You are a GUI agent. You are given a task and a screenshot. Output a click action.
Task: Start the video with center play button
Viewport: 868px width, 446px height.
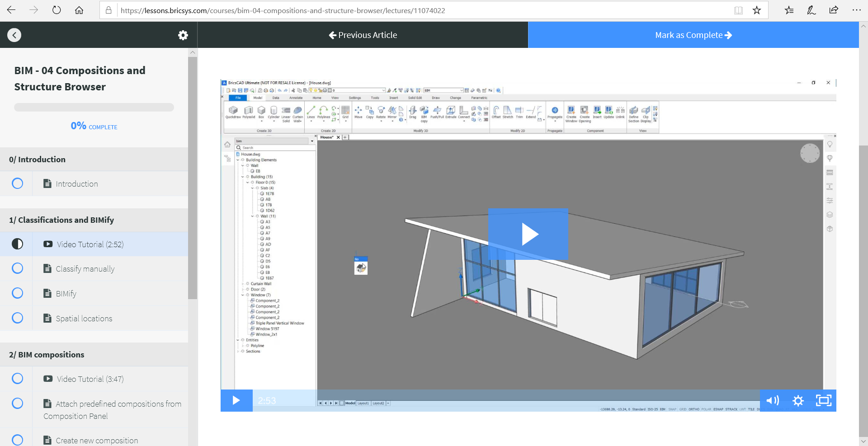(x=528, y=234)
